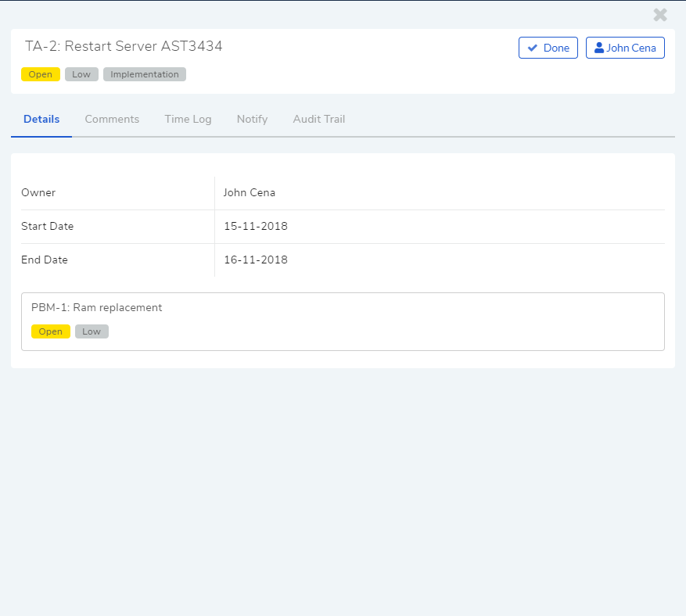Click the Open badge on PBM-1 card
The width and height of the screenshot is (686, 616).
[50, 331]
